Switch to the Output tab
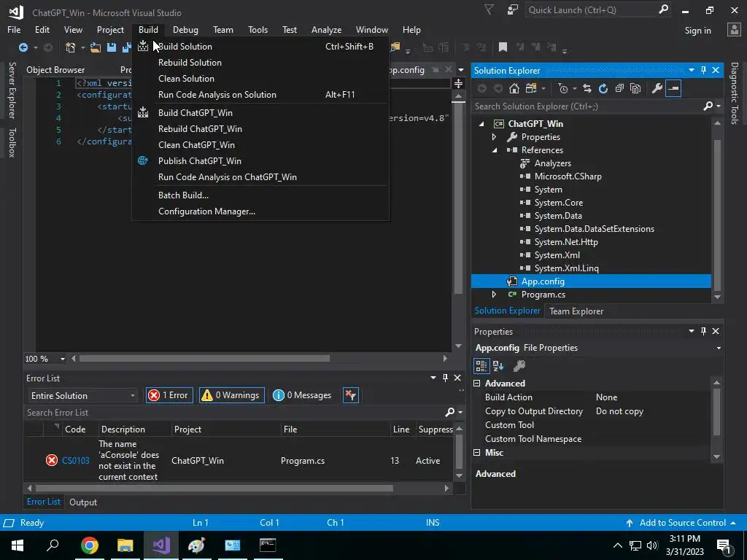The height and width of the screenshot is (560, 747). [83, 502]
